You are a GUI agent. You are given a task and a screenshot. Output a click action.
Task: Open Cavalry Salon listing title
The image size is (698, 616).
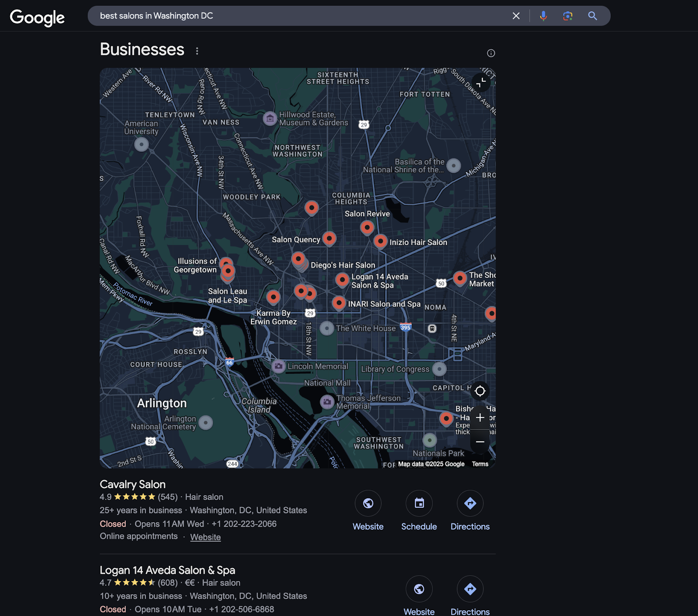click(x=133, y=484)
